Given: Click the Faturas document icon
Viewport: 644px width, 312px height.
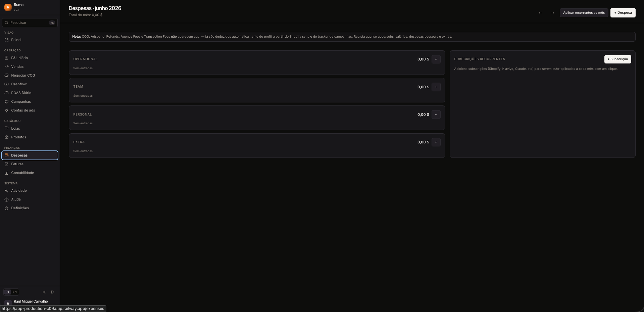Looking at the screenshot, I should [x=6, y=164].
